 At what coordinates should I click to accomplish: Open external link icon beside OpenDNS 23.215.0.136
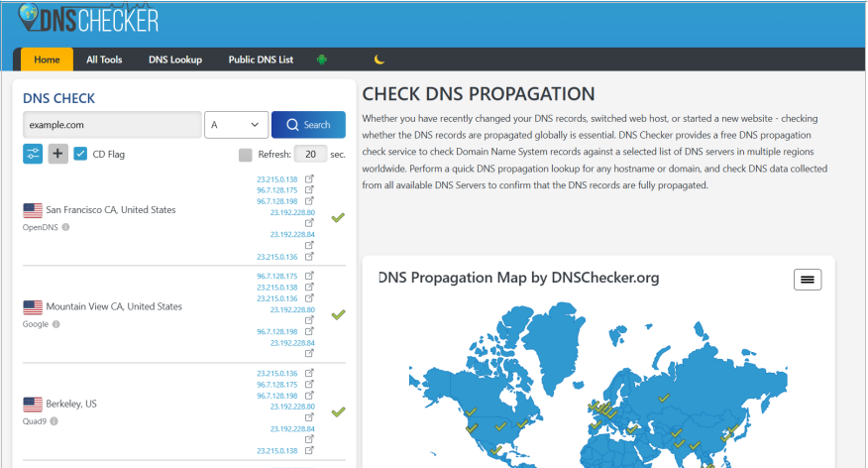[x=309, y=257]
